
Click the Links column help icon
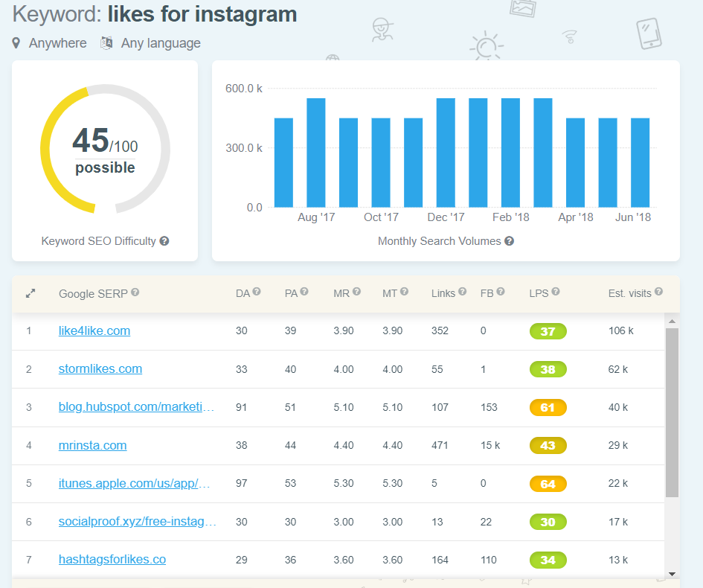[462, 292]
